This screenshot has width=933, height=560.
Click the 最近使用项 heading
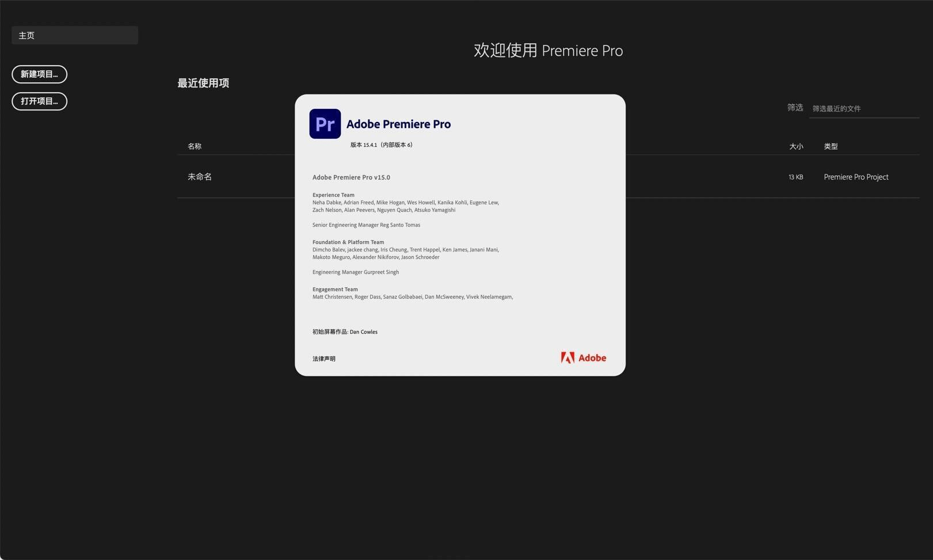203,83
